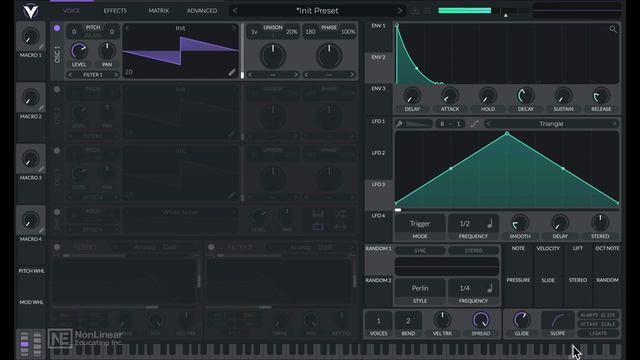Click the envelope Decay knob
The height and width of the screenshot is (360, 640).
(x=525, y=96)
